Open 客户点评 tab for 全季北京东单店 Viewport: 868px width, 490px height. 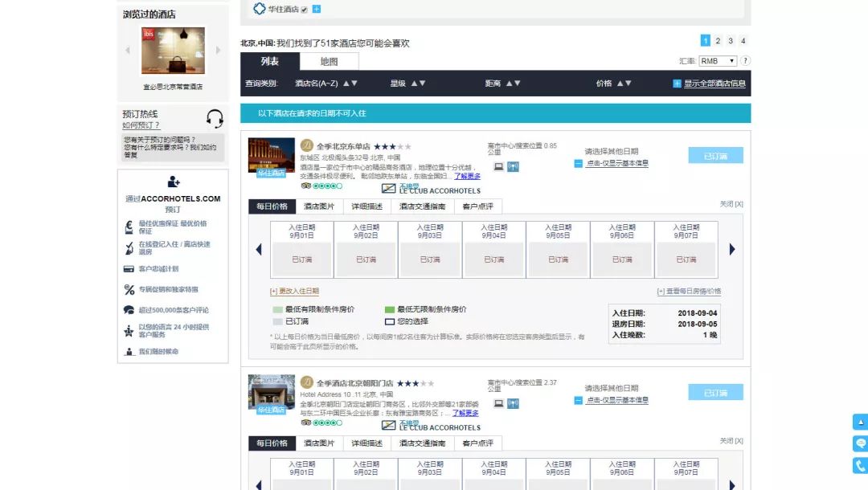click(x=477, y=206)
